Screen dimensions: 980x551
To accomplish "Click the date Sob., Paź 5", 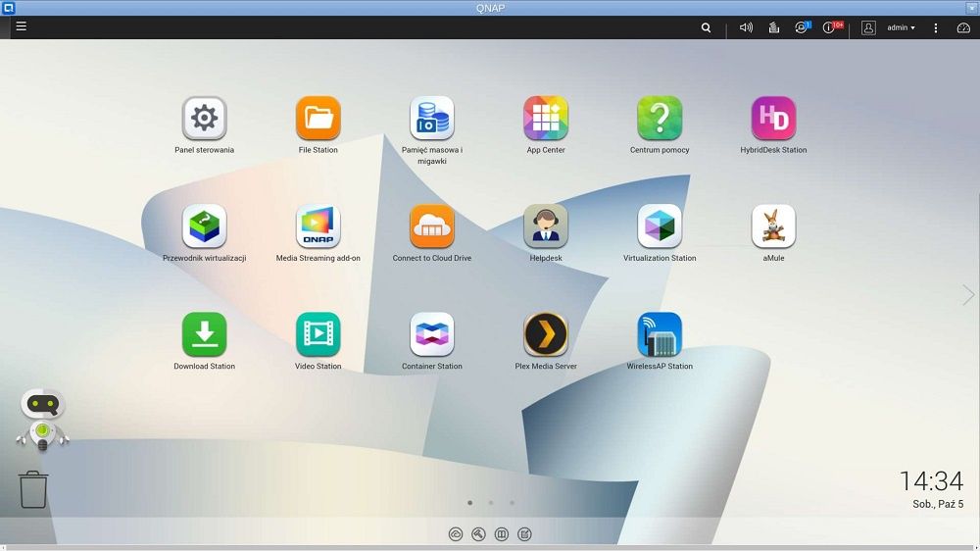I will [x=938, y=504].
